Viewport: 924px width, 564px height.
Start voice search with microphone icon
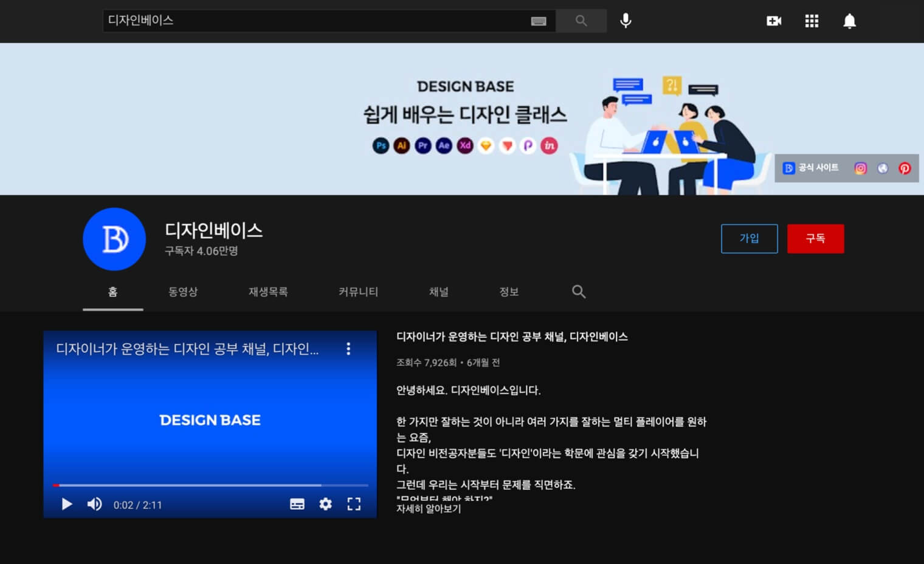tap(626, 21)
